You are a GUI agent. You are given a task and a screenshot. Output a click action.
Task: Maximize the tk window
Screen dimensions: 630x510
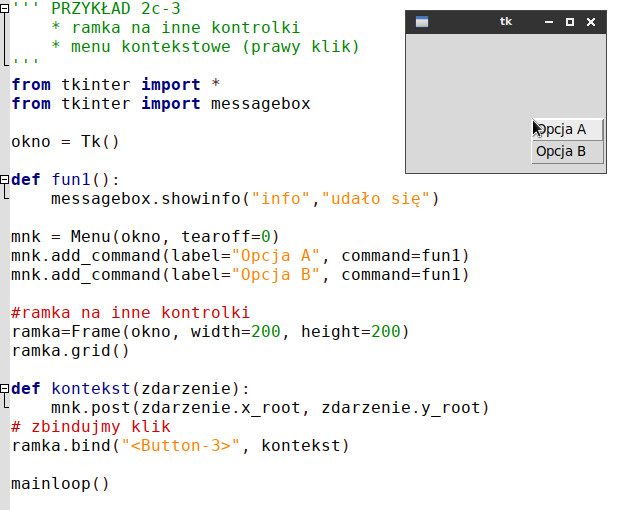coord(570,22)
